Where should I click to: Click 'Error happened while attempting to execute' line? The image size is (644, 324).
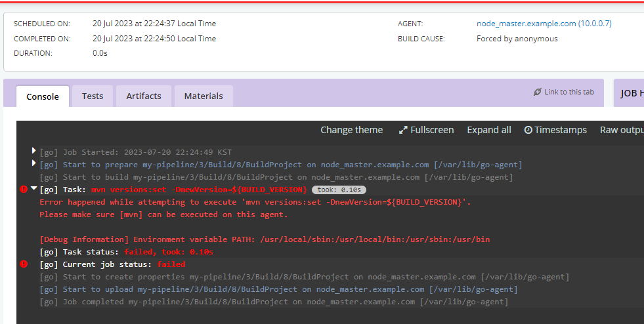[255, 202]
